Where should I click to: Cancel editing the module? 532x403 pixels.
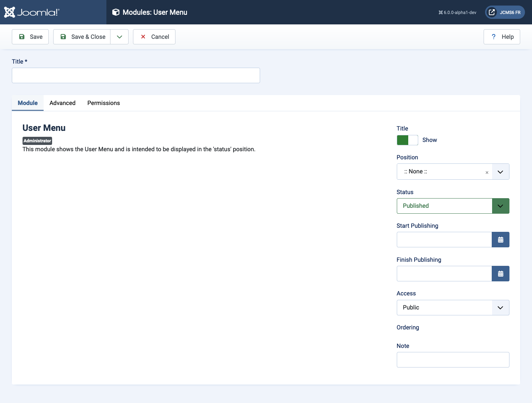click(154, 37)
